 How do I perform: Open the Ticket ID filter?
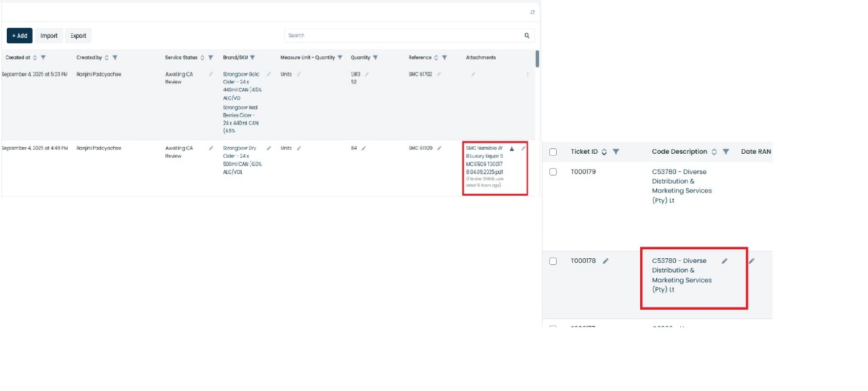pos(616,152)
